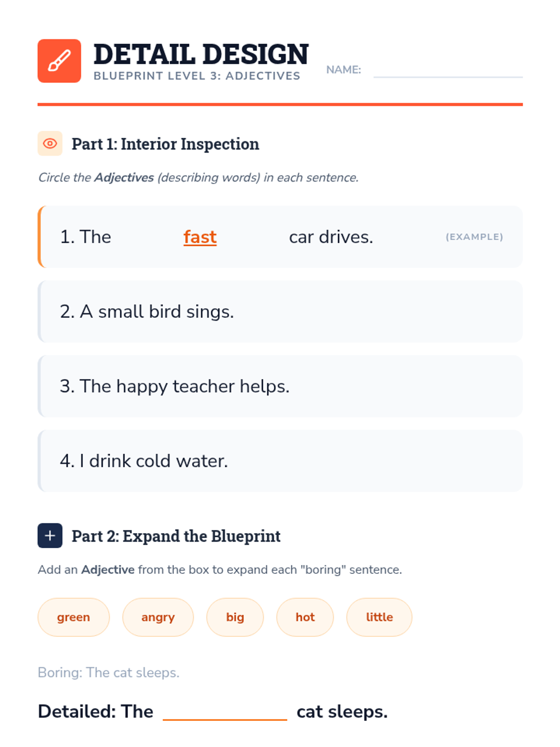The height and width of the screenshot is (747, 560).
Task: Click the "Blueprint Level 3: Adjectives" subtitle
Action: pos(197,76)
